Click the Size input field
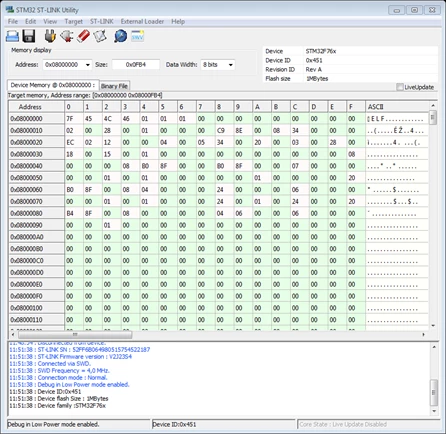446x434 pixels. pyautogui.click(x=136, y=65)
